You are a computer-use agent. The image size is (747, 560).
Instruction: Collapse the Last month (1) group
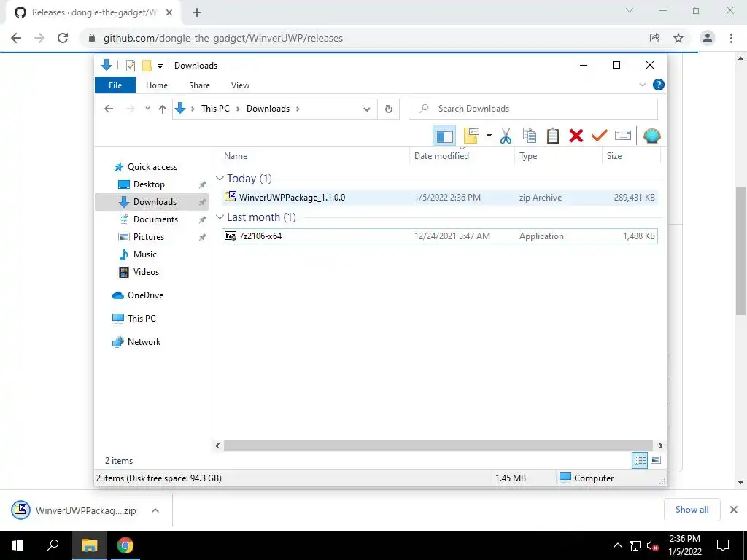pos(220,217)
